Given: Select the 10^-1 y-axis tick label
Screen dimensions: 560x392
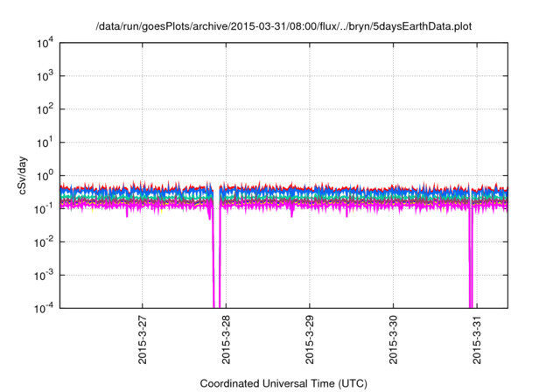Looking at the screenshot, I should [44, 209].
